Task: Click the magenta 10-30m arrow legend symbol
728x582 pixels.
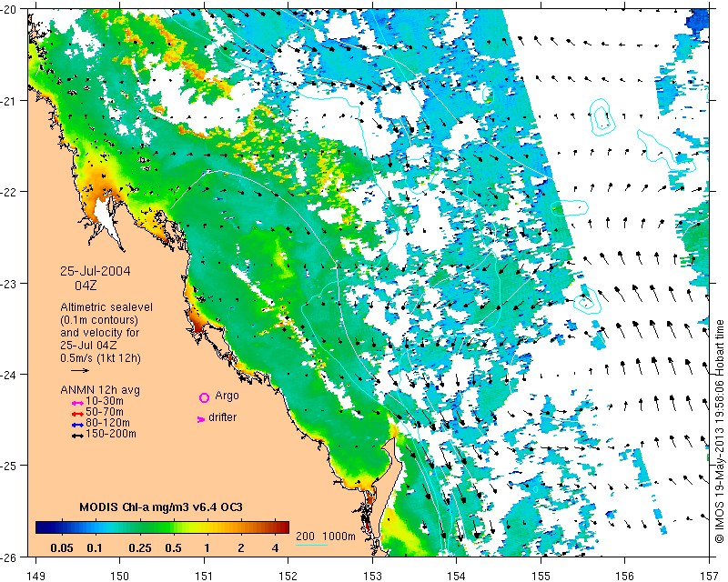Action: click(x=77, y=403)
